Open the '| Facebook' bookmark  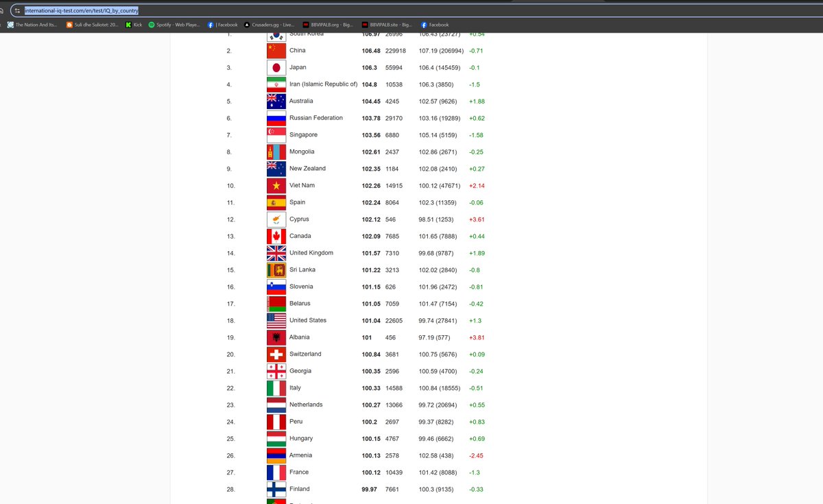coord(222,25)
